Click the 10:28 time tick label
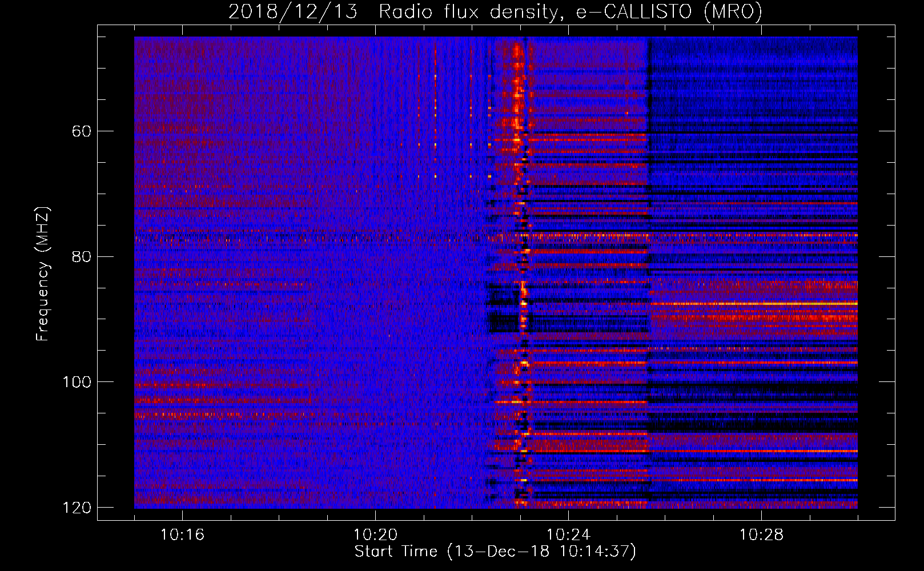The image size is (924, 571). [x=761, y=535]
